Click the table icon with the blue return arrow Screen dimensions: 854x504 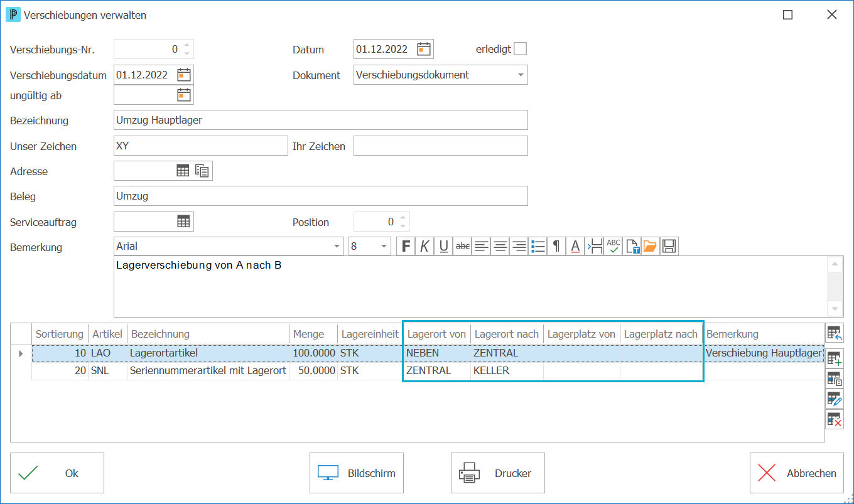(x=835, y=333)
